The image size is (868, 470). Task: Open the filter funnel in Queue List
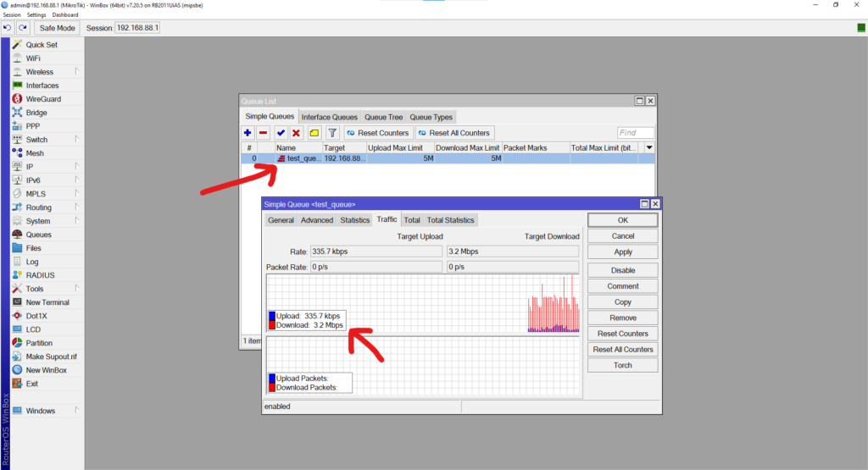tap(332, 133)
